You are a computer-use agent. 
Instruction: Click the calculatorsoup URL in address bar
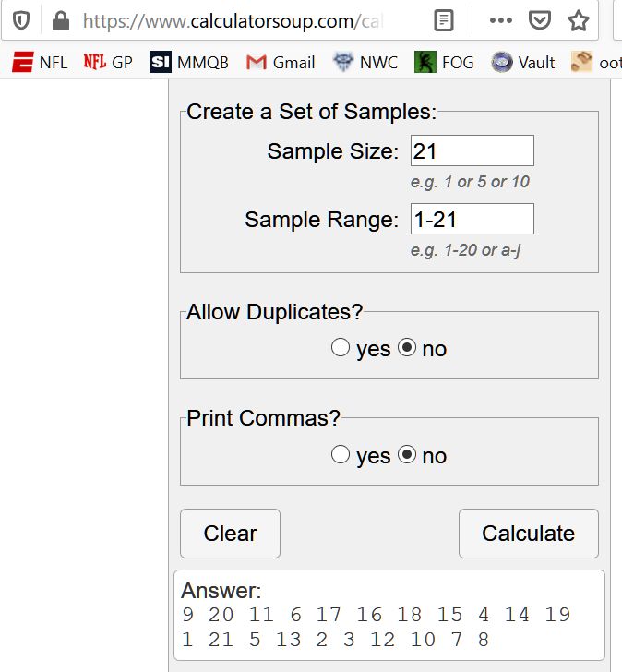point(231,19)
